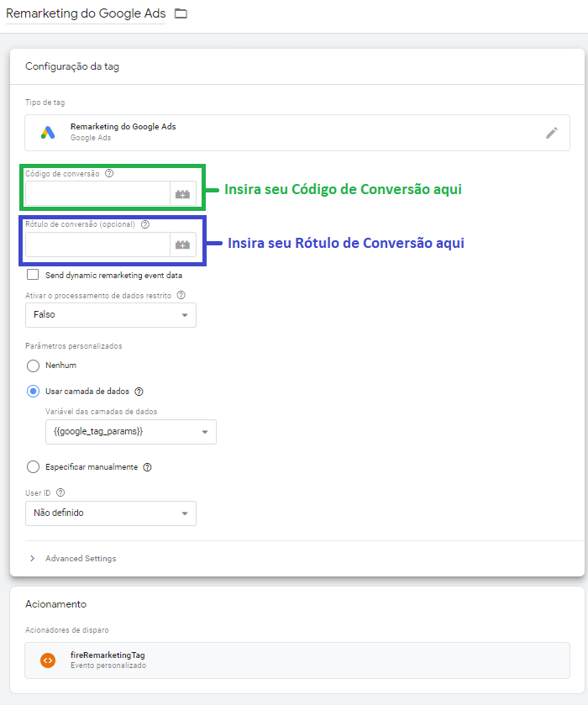Select Especificar manualmente radio option
The width and height of the screenshot is (588, 705).
click(33, 466)
